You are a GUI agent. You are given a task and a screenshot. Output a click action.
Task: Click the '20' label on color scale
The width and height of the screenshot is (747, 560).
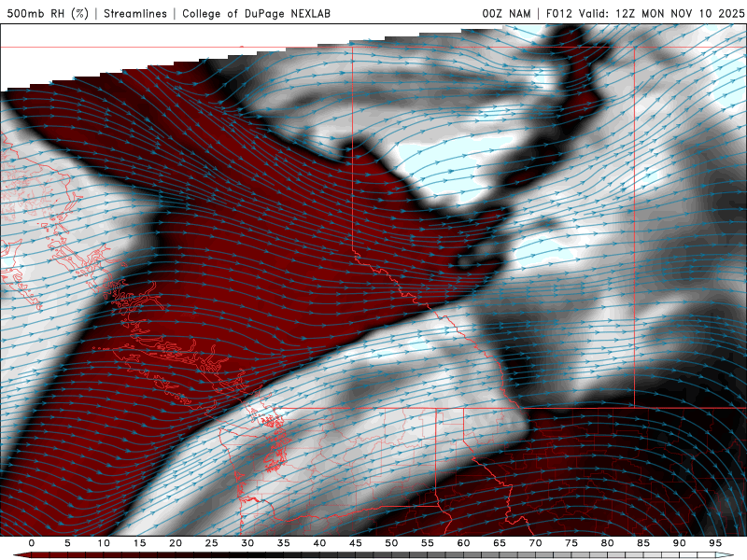point(176,543)
